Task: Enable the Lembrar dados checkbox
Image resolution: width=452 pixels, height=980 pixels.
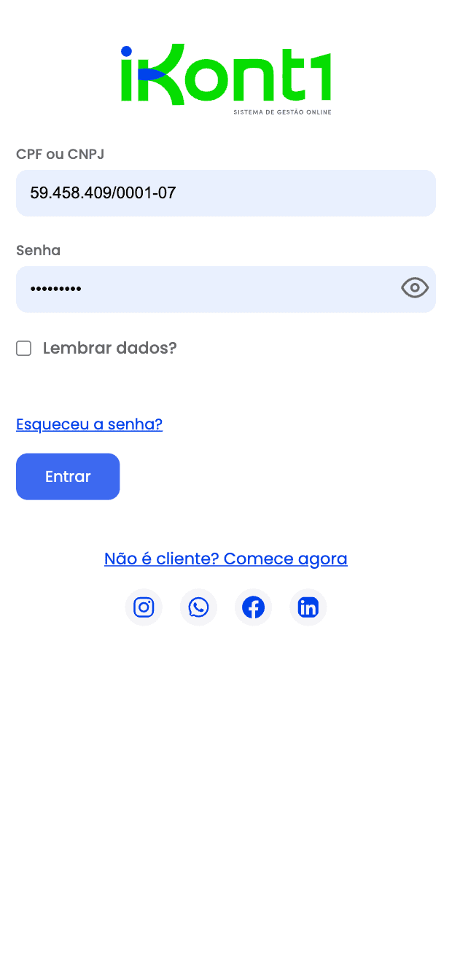Action: click(23, 348)
